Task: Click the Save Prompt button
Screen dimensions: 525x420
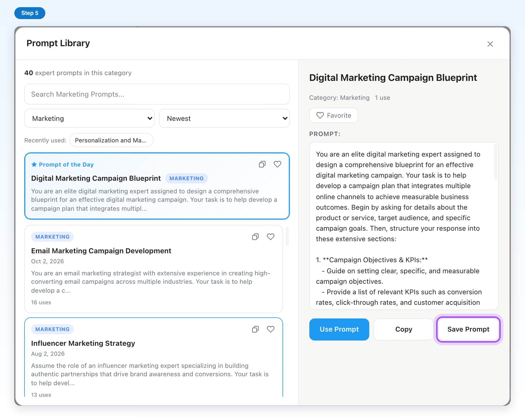Action: pos(468,329)
